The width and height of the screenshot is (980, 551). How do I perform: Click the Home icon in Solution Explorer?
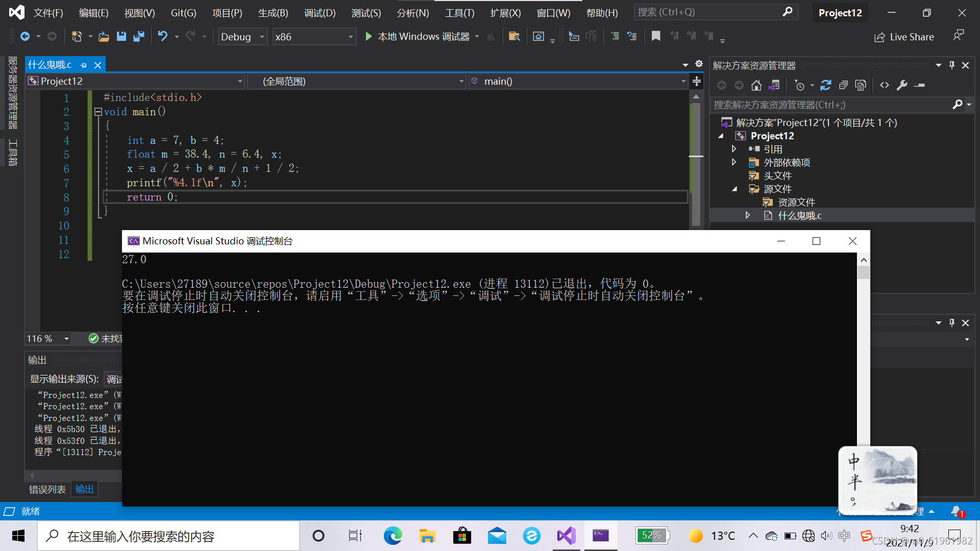[x=756, y=85]
